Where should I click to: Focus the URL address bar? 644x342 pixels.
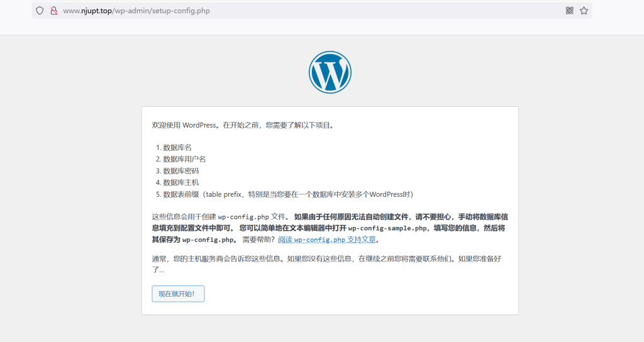point(314,11)
